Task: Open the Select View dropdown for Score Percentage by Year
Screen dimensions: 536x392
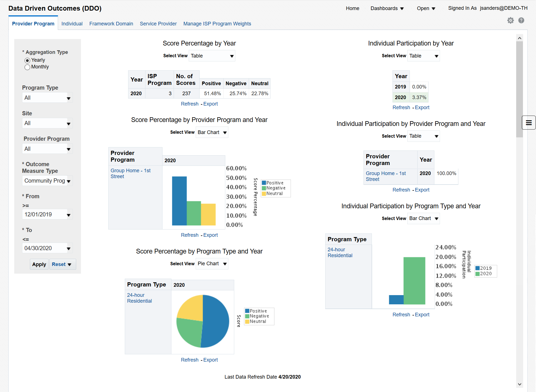Action: (212, 56)
